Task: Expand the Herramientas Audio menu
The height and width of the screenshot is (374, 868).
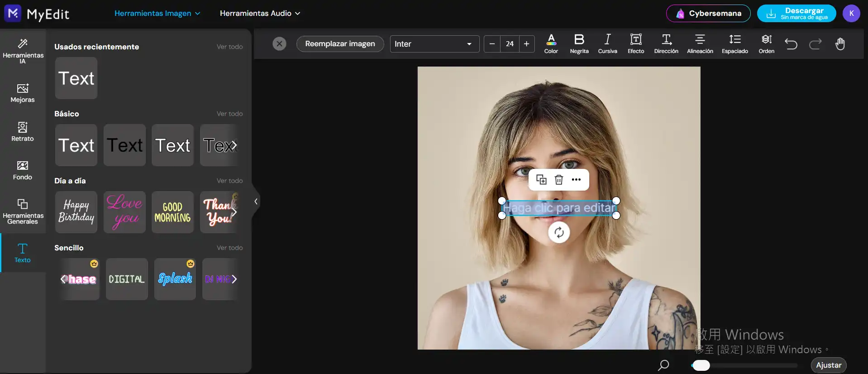Action: click(x=260, y=14)
